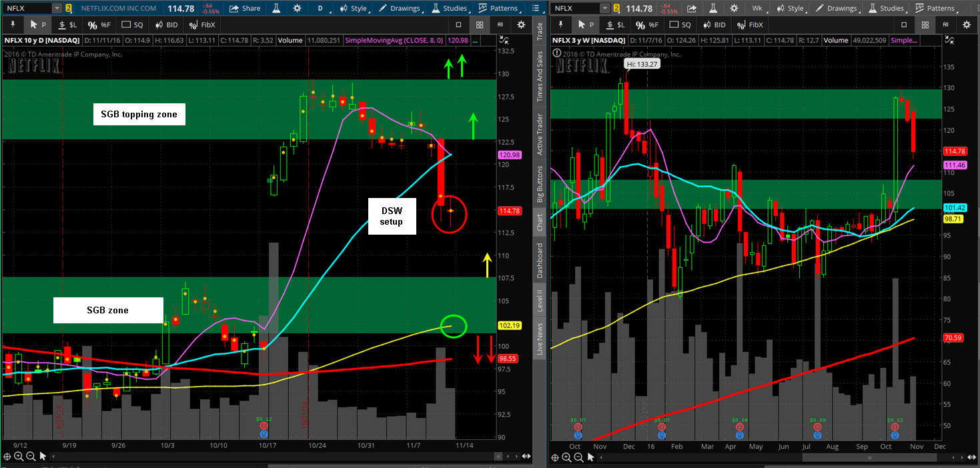
Task: Click the gear icon on the left drawing toolbar
Action: 520,25
